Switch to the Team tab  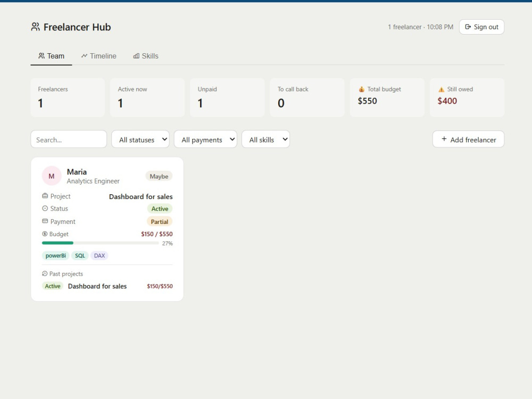coord(51,56)
